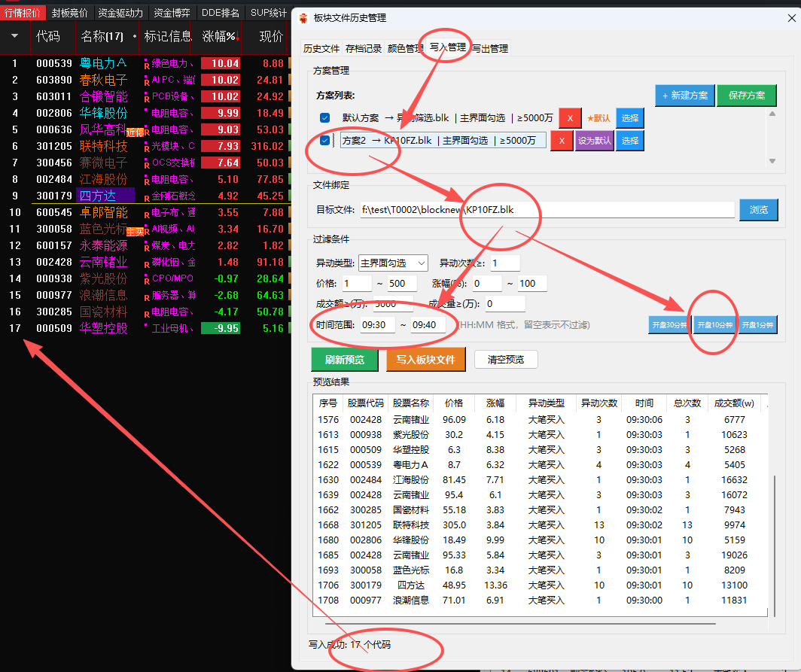801x672 pixels.
Task: Open the column menu arrow beside 代码 header
Action: 14,36
